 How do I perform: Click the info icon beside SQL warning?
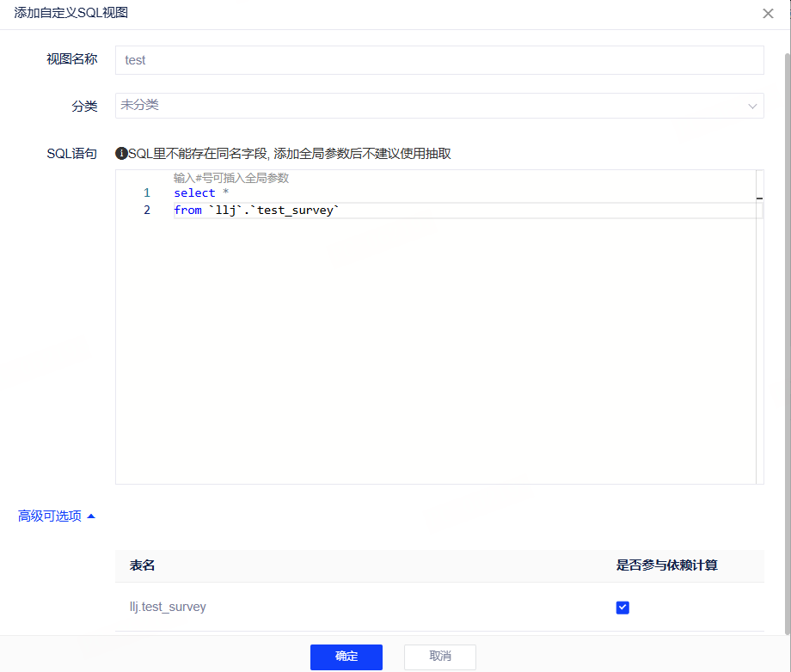tap(121, 154)
